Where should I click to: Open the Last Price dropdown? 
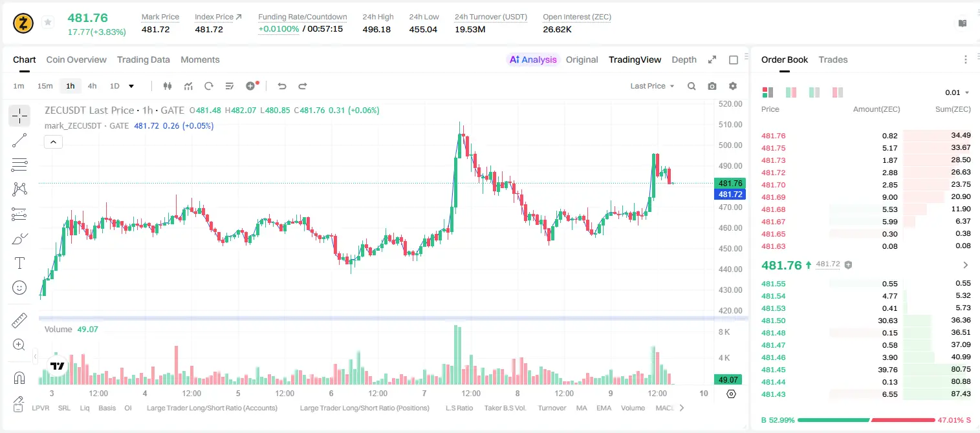tap(652, 86)
